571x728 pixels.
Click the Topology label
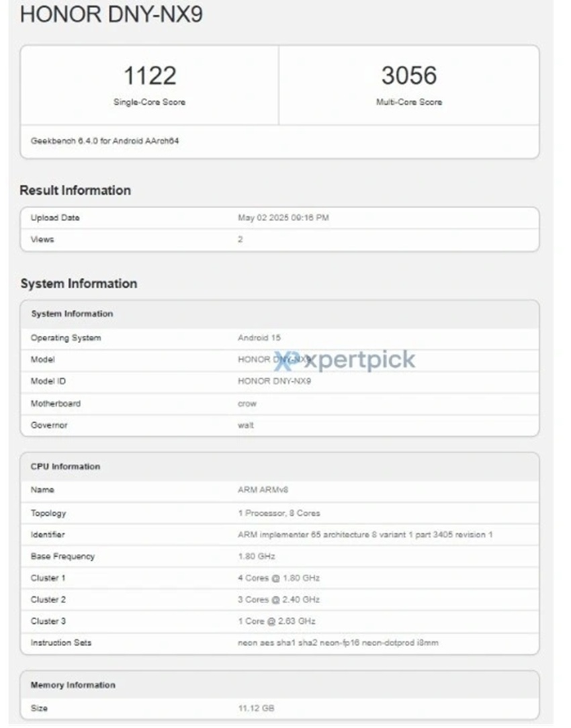coord(48,514)
